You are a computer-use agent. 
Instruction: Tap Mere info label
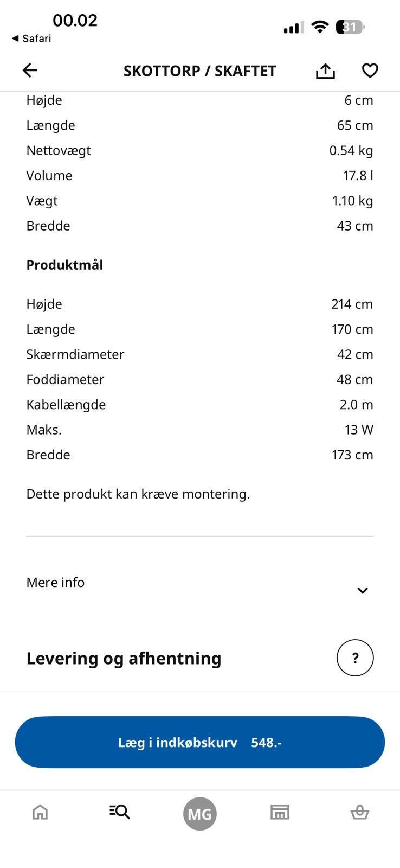pos(55,582)
